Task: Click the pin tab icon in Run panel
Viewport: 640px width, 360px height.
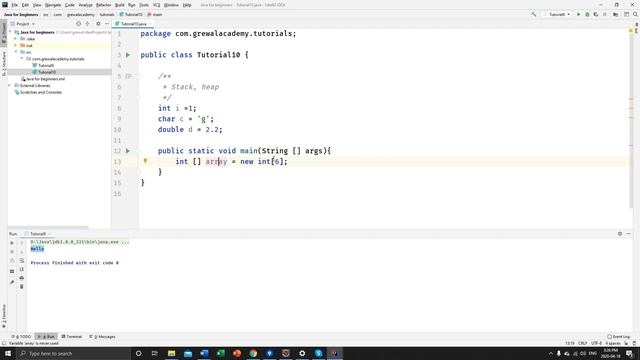Action: click(12, 282)
